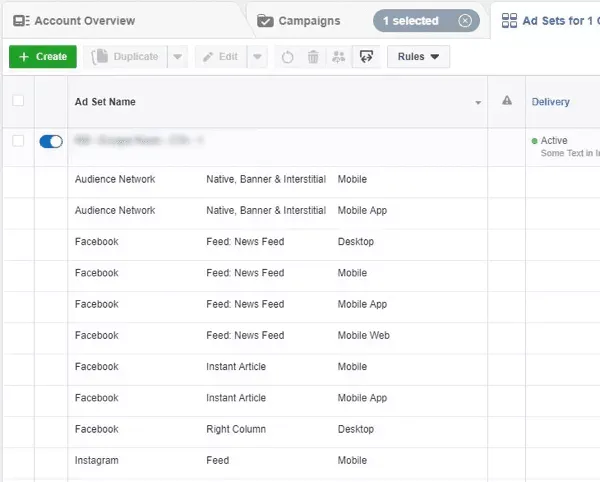
Task: Click the trash delete icon
Action: click(x=313, y=57)
